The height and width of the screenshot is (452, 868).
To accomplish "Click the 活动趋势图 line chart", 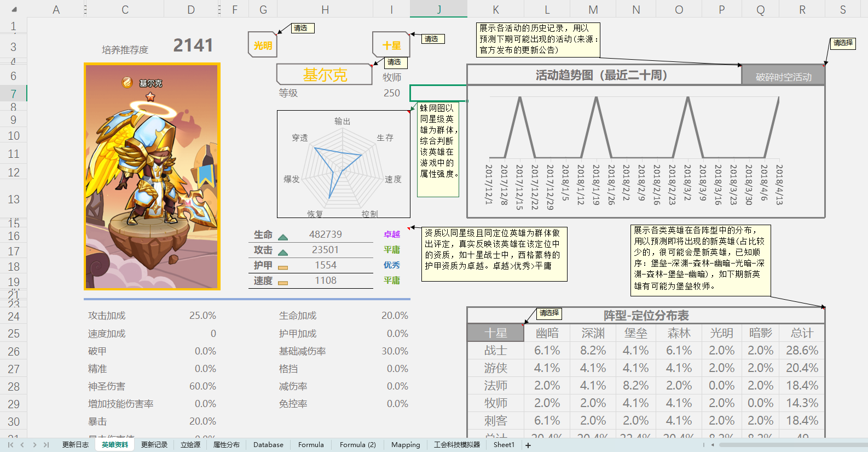I will pyautogui.click(x=646, y=151).
